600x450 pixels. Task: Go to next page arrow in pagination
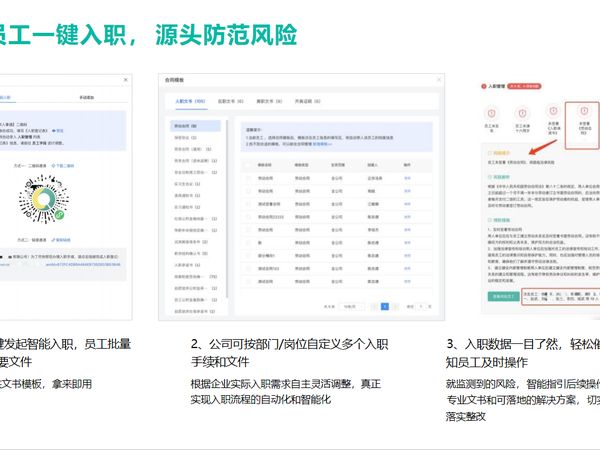tap(396, 307)
